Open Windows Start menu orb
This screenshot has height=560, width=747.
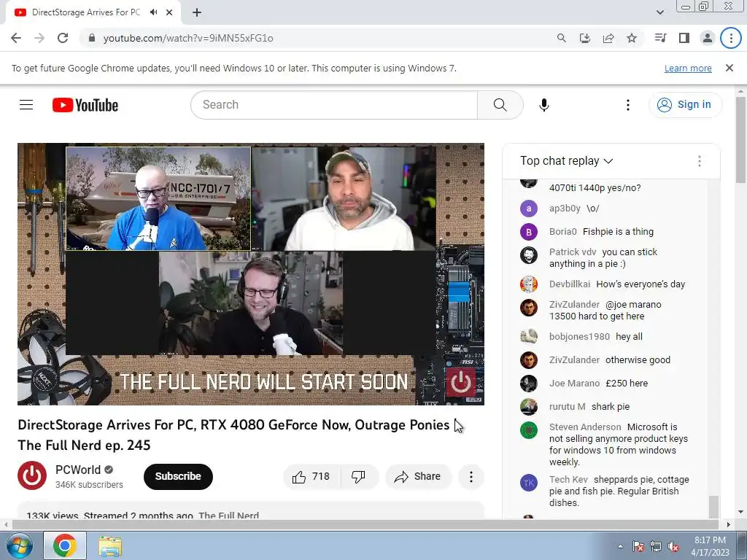(19, 545)
